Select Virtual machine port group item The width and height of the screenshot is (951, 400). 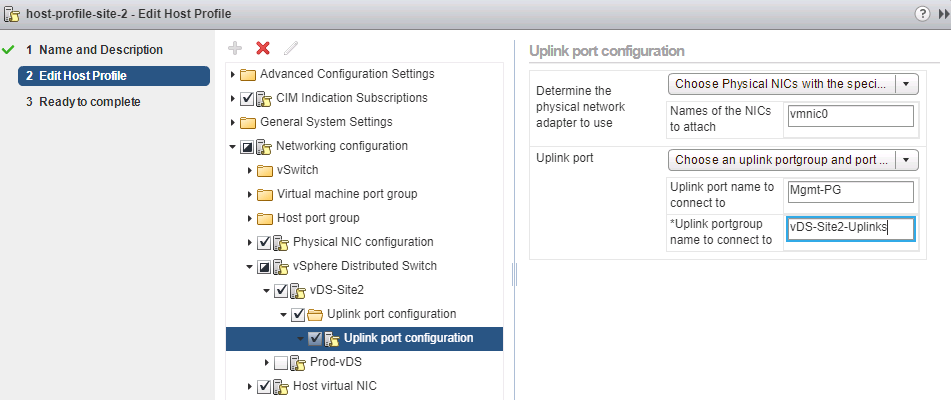tap(346, 194)
